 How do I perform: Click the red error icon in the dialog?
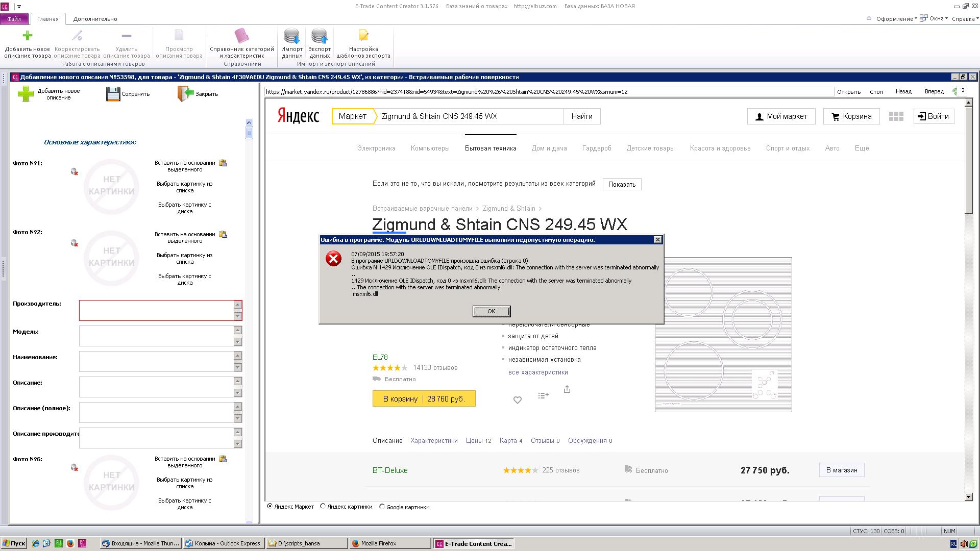pos(334,259)
